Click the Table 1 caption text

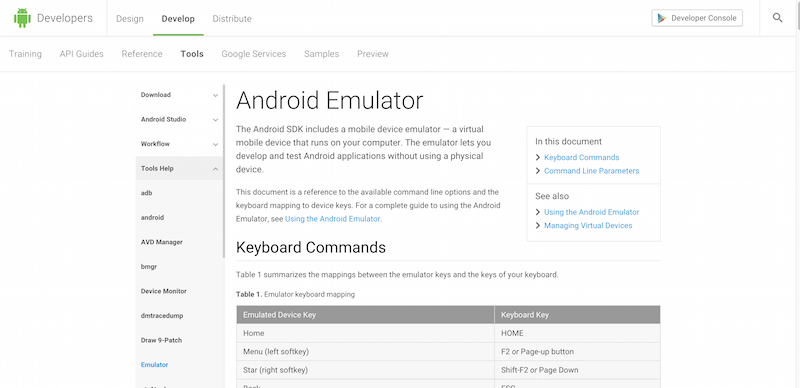(295, 295)
